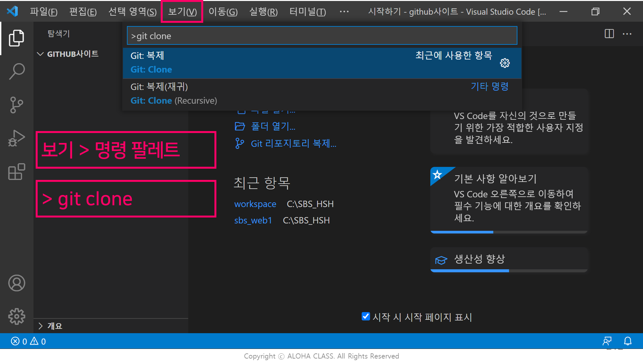
Task: Click the 기타 명령 label
Action: (490, 86)
